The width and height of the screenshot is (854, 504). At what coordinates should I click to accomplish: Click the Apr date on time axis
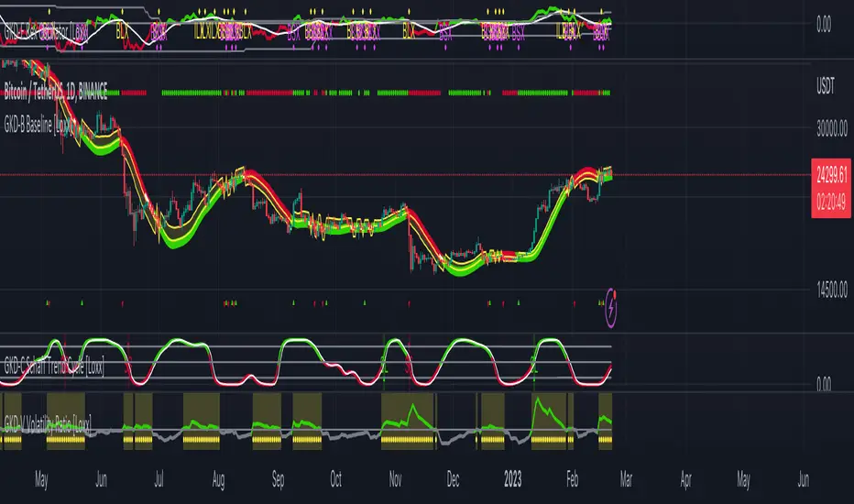click(x=685, y=479)
